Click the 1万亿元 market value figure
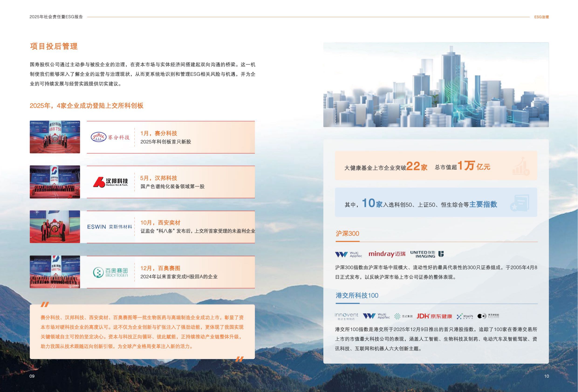Viewport: 578px width, 392px height. coord(474,166)
